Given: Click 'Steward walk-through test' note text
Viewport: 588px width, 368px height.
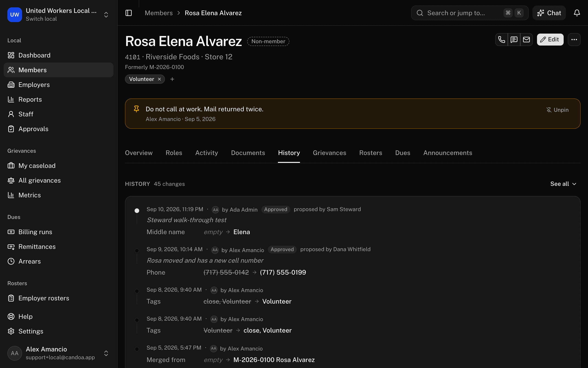Looking at the screenshot, I should click(186, 220).
